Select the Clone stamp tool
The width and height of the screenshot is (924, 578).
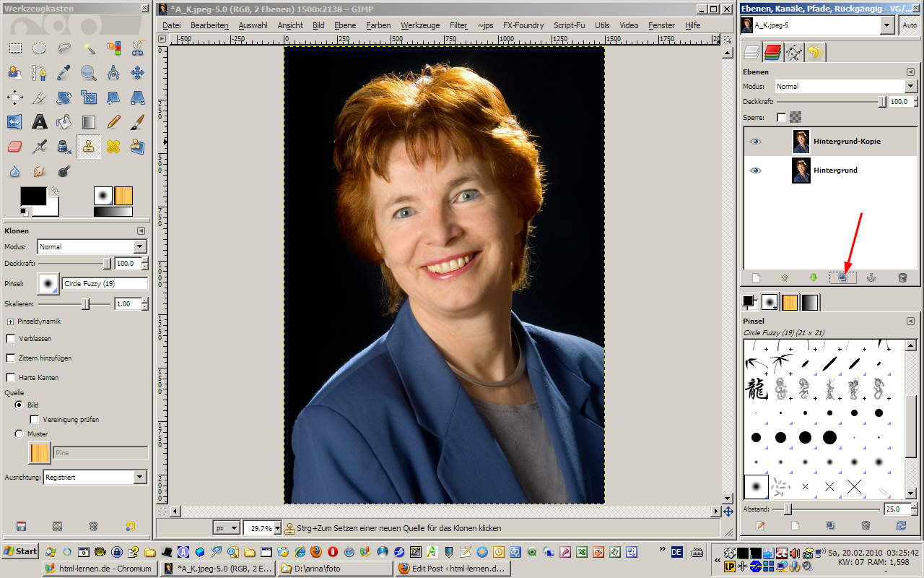point(89,147)
